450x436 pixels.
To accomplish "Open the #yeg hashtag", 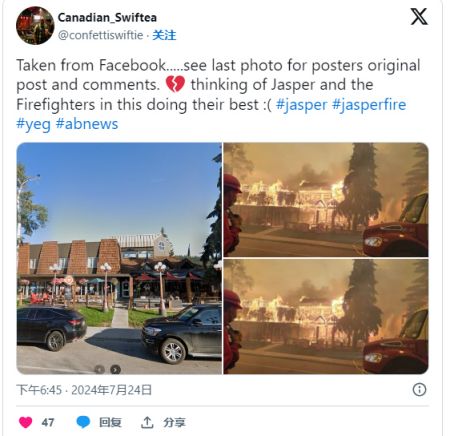I will click(33, 124).
